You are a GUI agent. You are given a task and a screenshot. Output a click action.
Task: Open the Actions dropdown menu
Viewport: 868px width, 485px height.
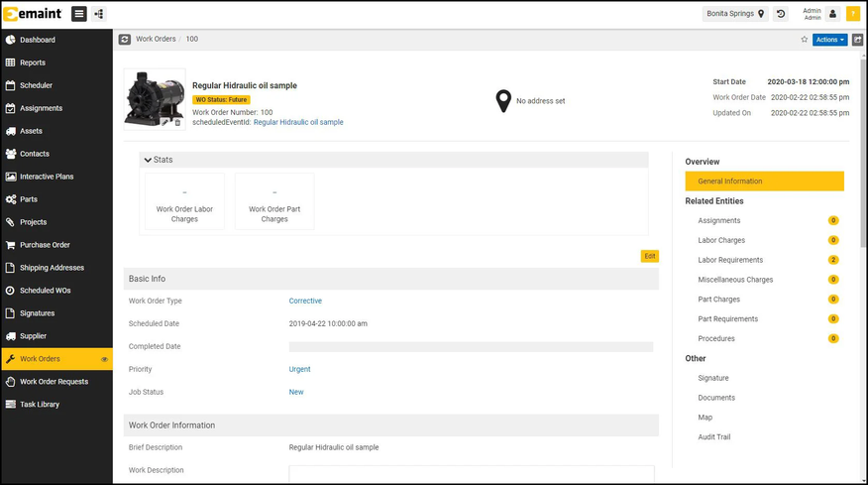click(x=829, y=40)
